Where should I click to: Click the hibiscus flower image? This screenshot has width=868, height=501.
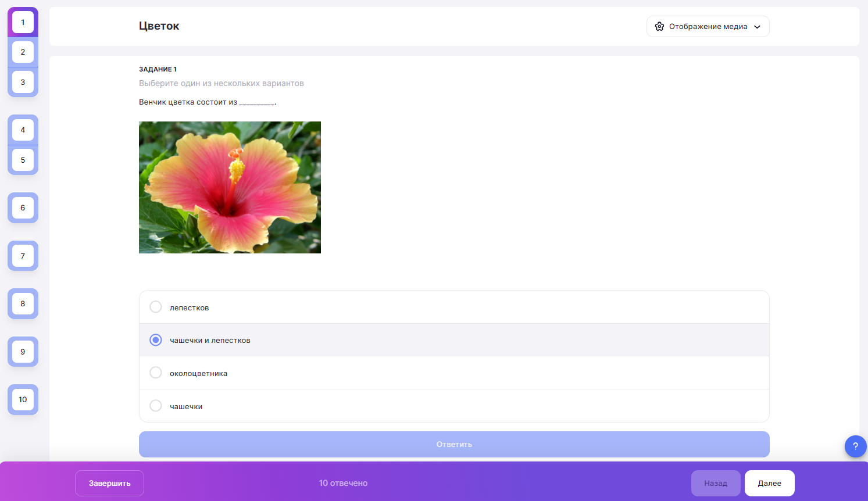(230, 187)
